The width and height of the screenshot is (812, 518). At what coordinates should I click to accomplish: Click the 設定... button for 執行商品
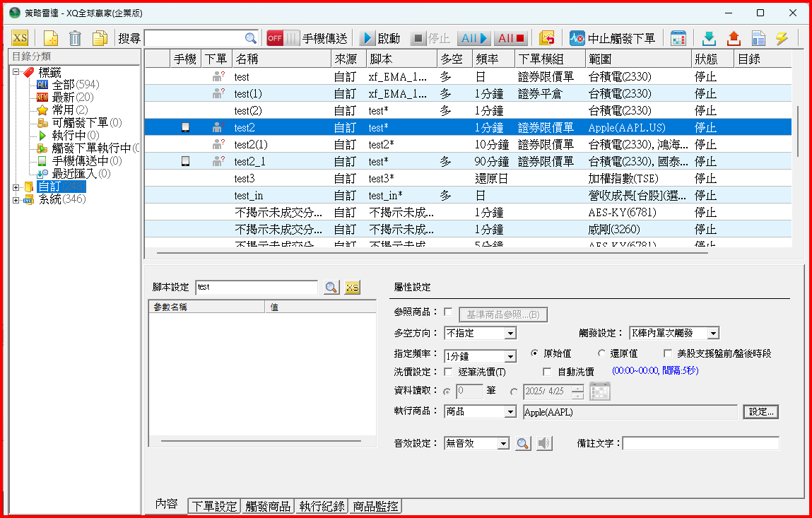760,411
